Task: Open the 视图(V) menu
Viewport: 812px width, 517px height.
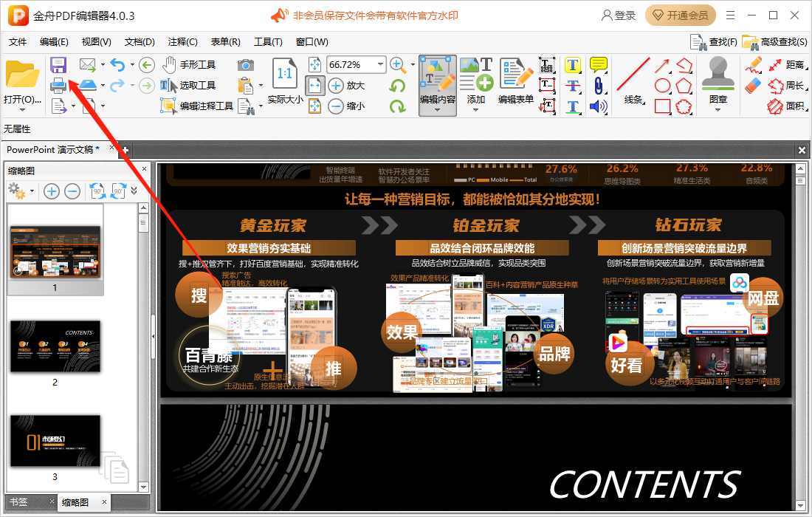Action: tap(96, 42)
